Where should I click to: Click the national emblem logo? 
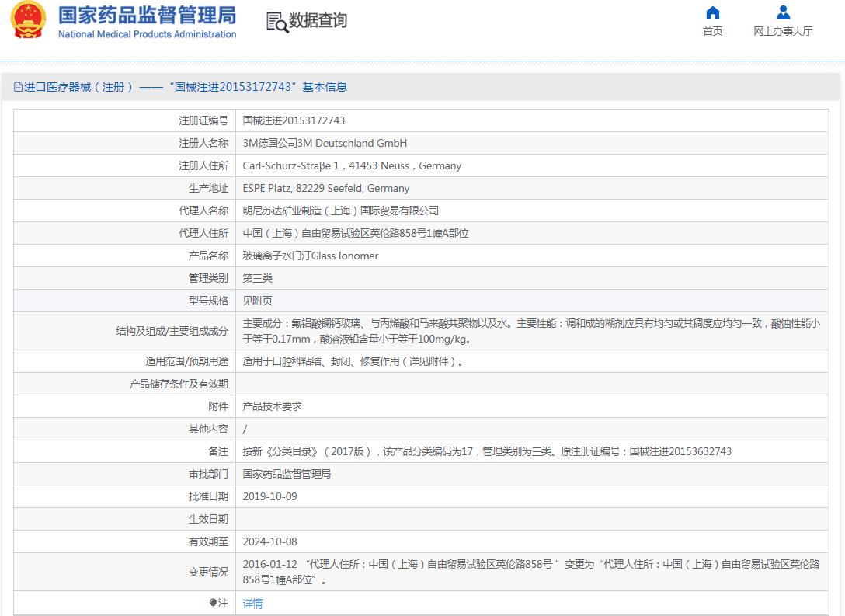click(x=29, y=20)
